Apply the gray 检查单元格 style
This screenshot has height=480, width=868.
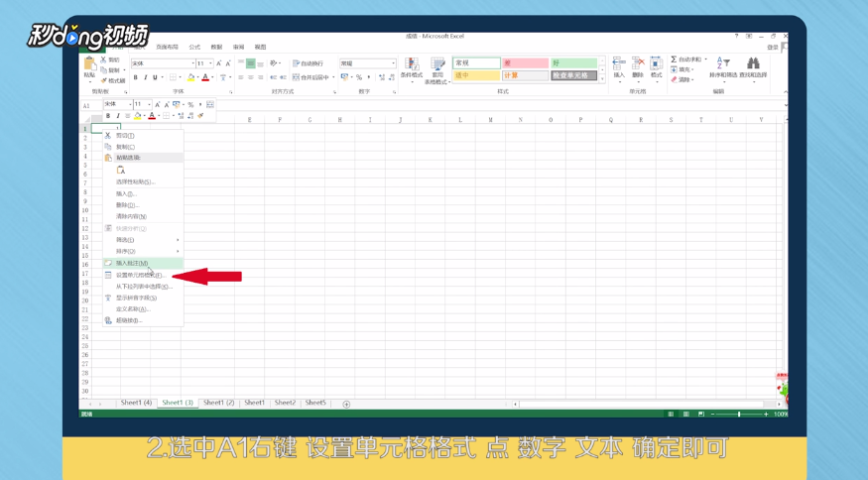(573, 75)
